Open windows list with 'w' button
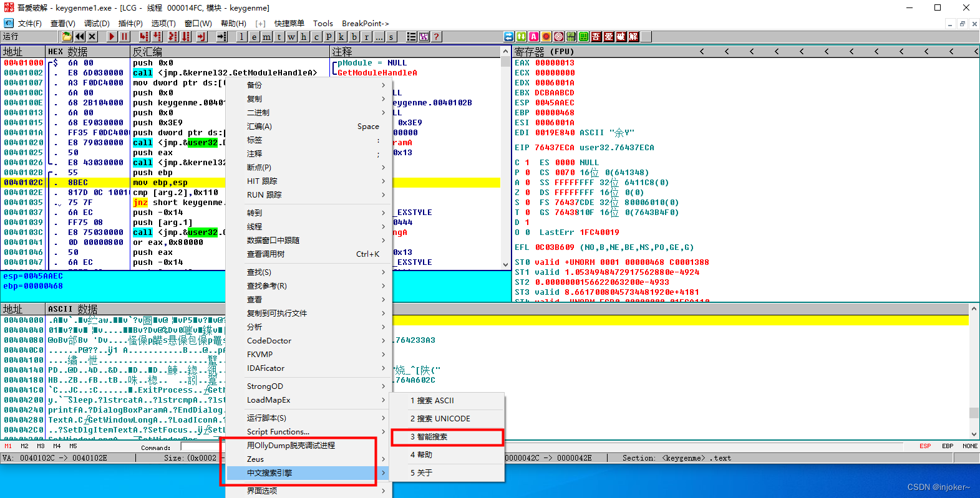 point(291,37)
